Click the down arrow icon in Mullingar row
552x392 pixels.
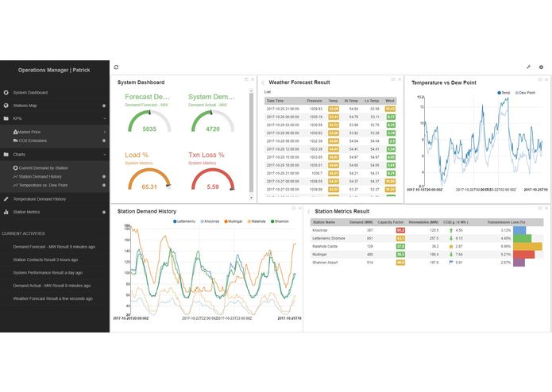(451, 255)
